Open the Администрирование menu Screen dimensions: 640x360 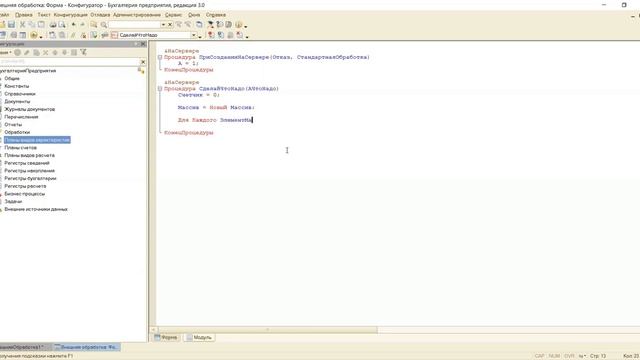(x=137, y=15)
